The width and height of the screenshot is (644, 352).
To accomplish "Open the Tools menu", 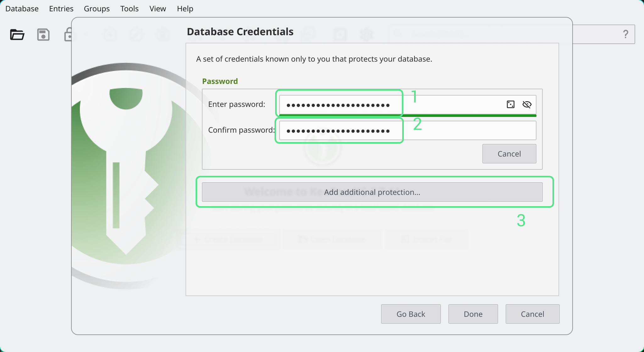I will 129,8.
